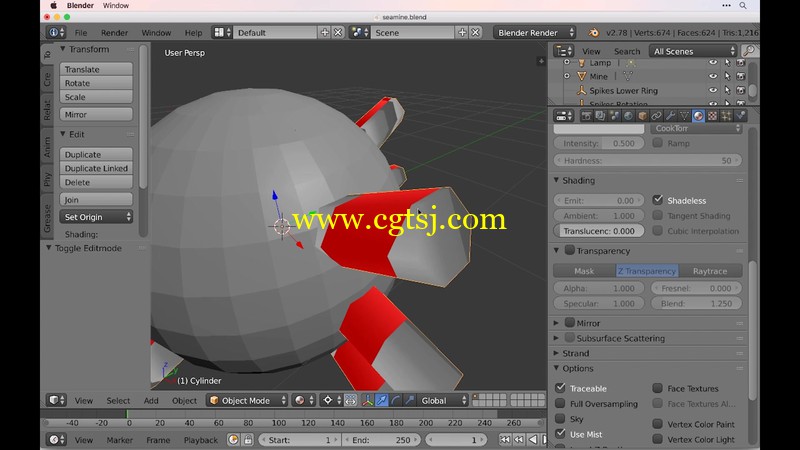Screen dimensions: 800x450
Task: Toggle manipulate center points icon
Action: (x=351, y=401)
